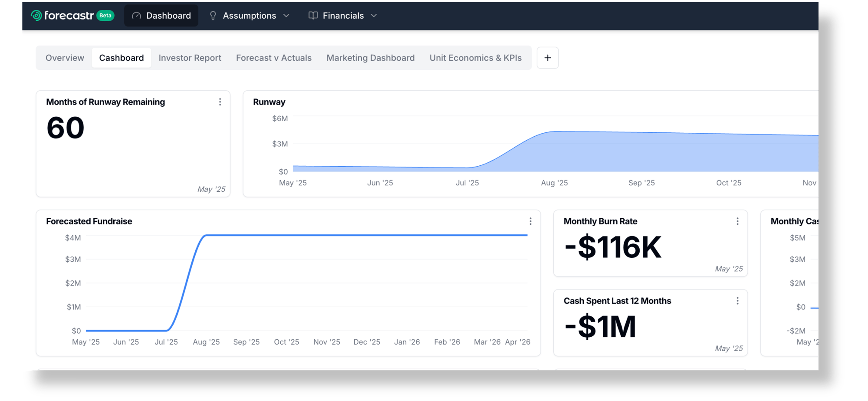
Task: Click the Financials book icon
Action: pyautogui.click(x=313, y=16)
